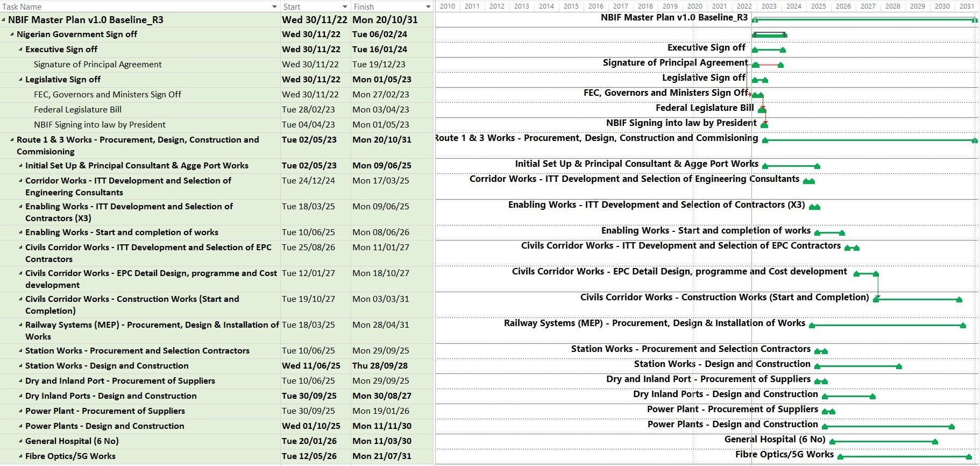The image size is (980, 466).
Task: Select the NBIF Signing into law by President task
Action: tap(100, 125)
